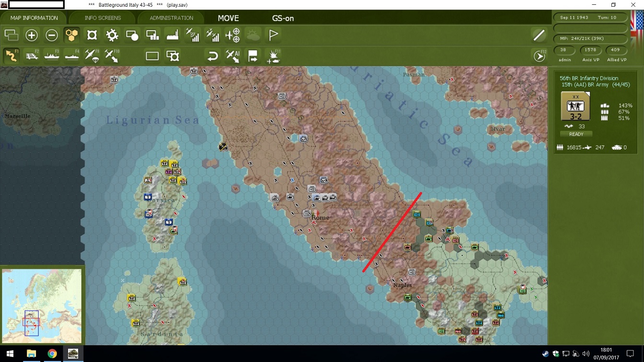
Task: Click the movement points value 33
Action: click(582, 126)
